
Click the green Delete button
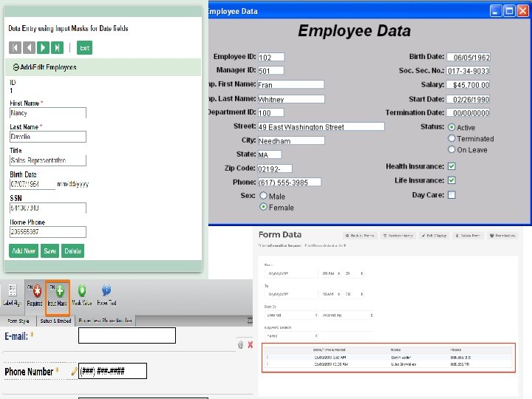pyautogui.click(x=72, y=251)
